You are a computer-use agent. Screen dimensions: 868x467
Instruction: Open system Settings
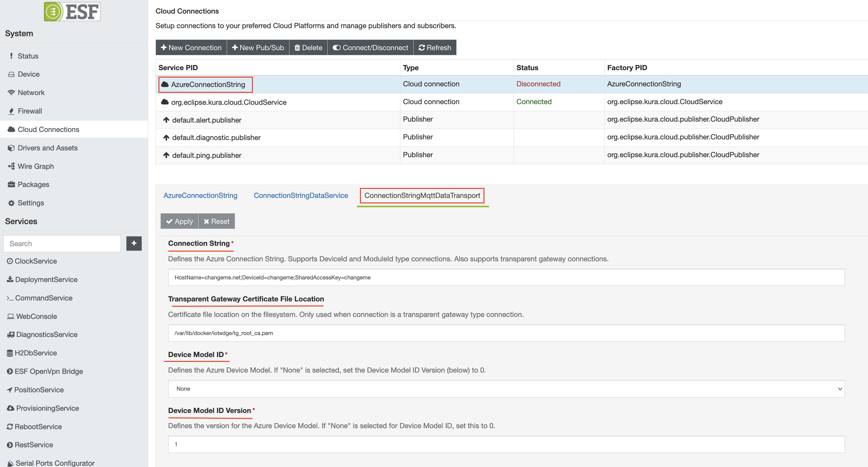coord(31,203)
